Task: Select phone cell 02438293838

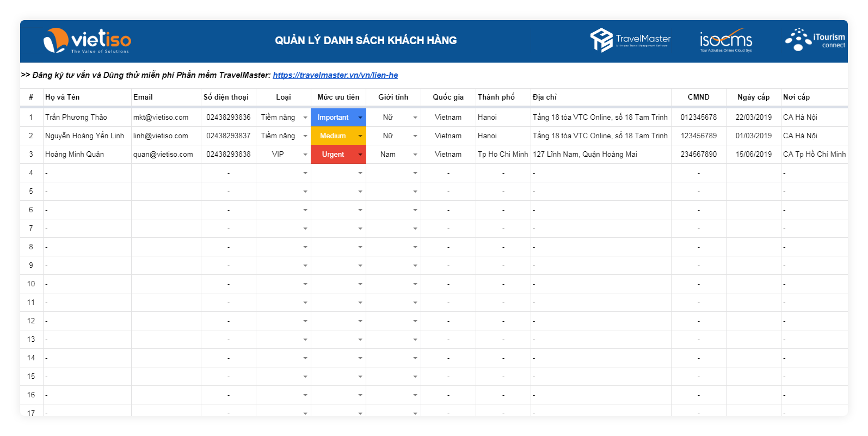Action: (x=229, y=155)
